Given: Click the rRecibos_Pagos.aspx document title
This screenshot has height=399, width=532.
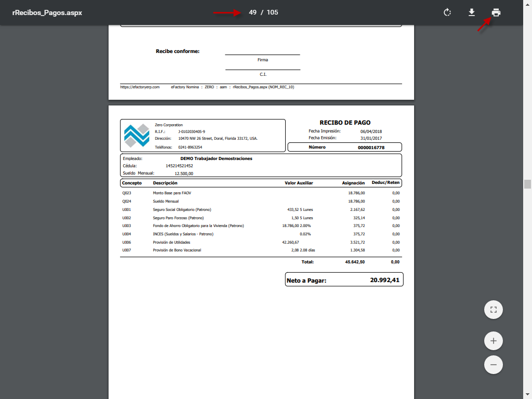Looking at the screenshot, I should (47, 12).
